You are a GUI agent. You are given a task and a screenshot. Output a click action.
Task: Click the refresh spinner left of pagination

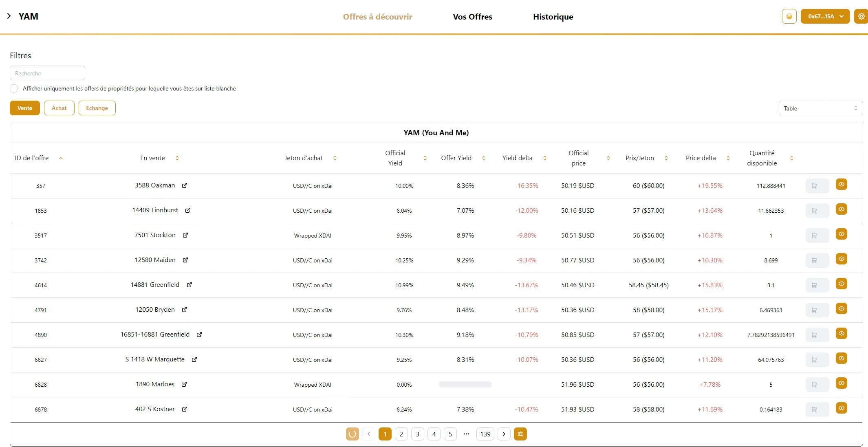click(x=352, y=434)
